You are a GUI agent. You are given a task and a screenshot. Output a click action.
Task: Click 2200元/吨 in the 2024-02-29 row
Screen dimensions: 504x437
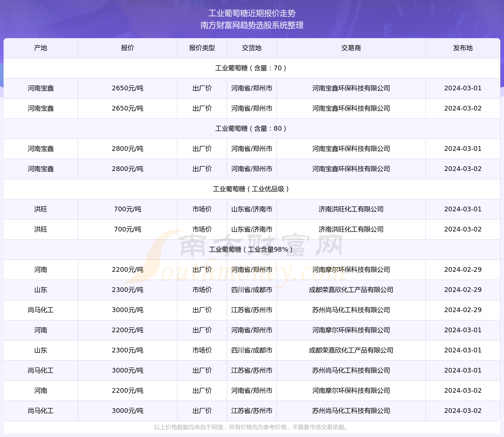pyautogui.click(x=127, y=270)
